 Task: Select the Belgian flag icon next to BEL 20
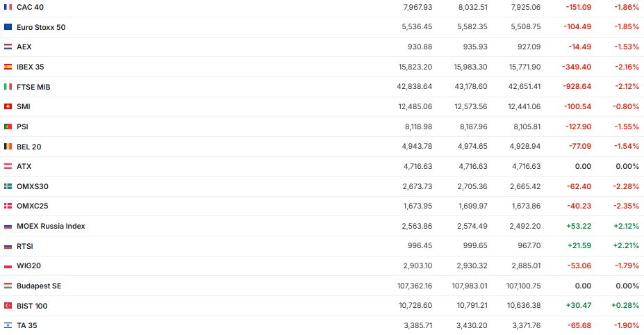coord(8,147)
